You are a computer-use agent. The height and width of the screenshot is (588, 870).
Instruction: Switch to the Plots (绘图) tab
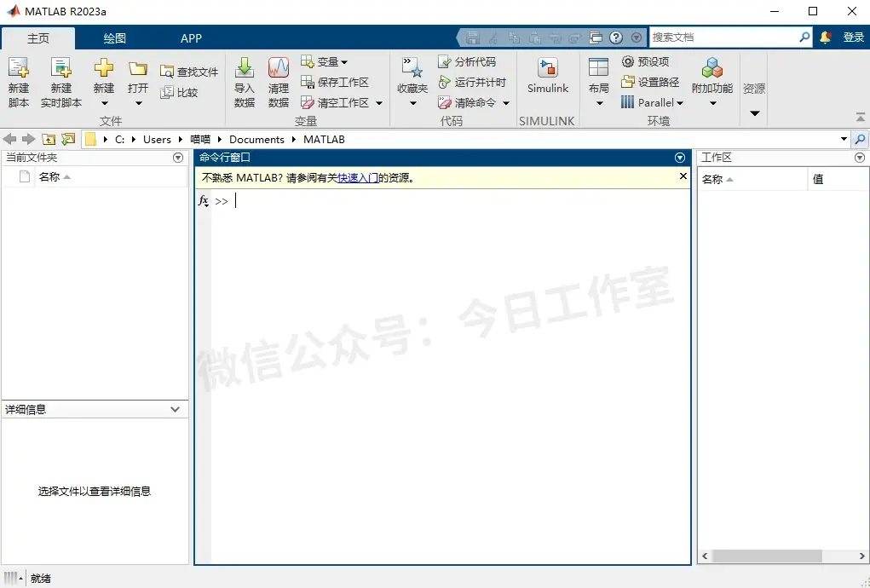click(x=115, y=38)
